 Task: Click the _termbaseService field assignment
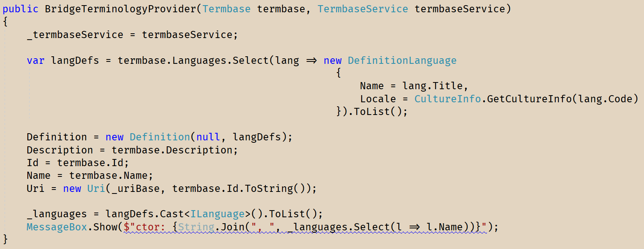click(75, 35)
